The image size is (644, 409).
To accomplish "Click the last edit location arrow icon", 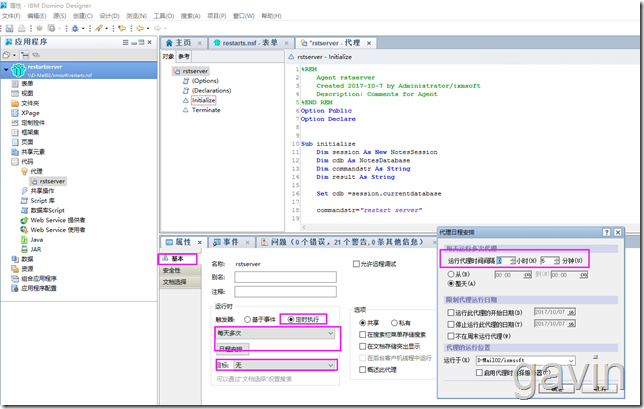I will tap(122, 28).
